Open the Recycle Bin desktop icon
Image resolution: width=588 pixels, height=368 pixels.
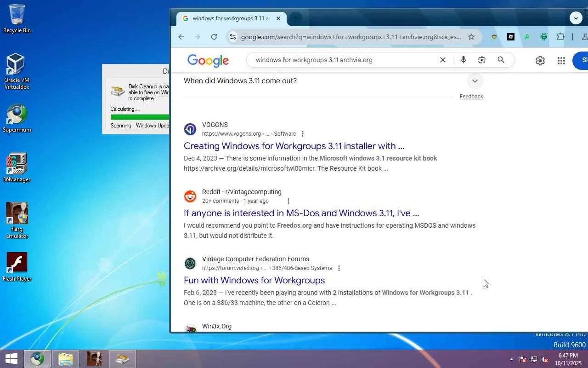tap(17, 19)
